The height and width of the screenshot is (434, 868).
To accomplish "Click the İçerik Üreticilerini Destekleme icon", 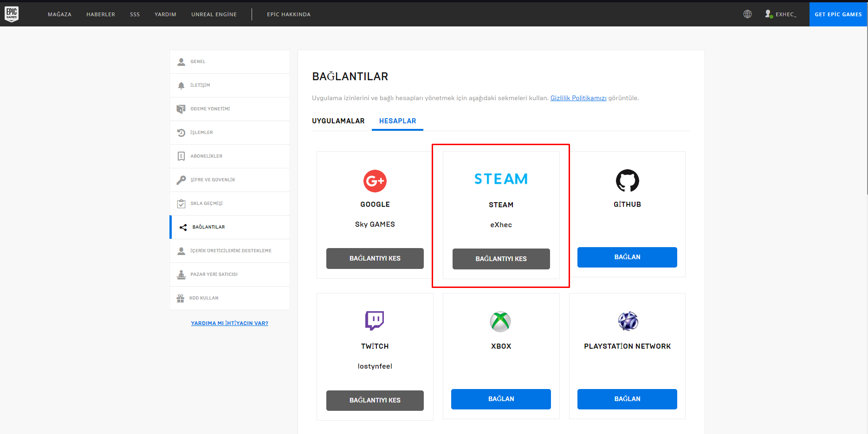I will (181, 251).
